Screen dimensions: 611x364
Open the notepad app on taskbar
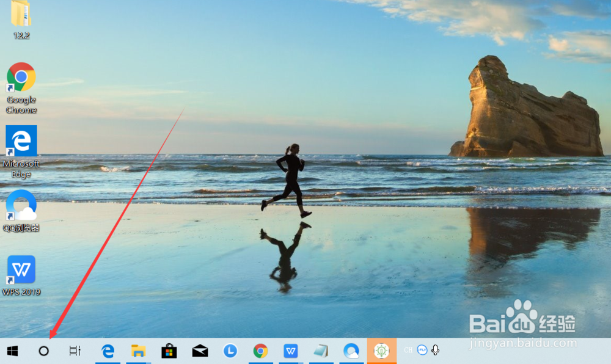pos(321,351)
